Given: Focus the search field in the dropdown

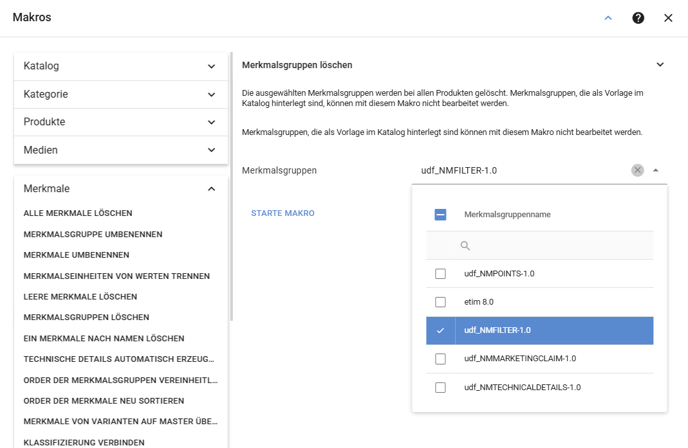Looking at the screenshot, I should 540,246.
